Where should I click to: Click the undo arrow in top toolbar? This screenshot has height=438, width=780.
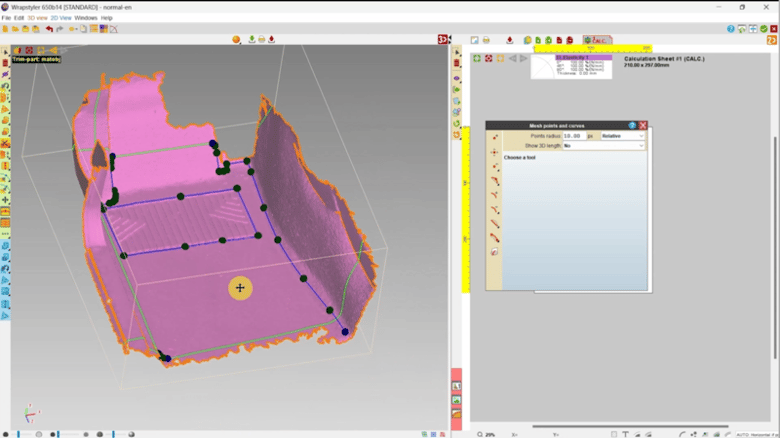[49, 29]
